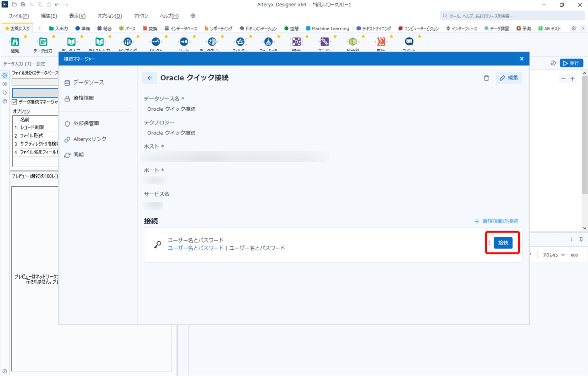Run the workflow with 実行 button
Screen dimensions: 588x376
pos(571,63)
